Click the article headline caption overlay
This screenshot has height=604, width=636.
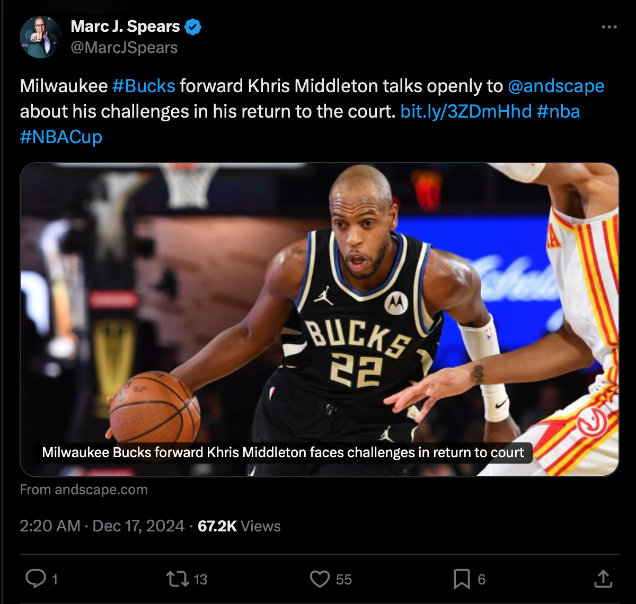283,452
